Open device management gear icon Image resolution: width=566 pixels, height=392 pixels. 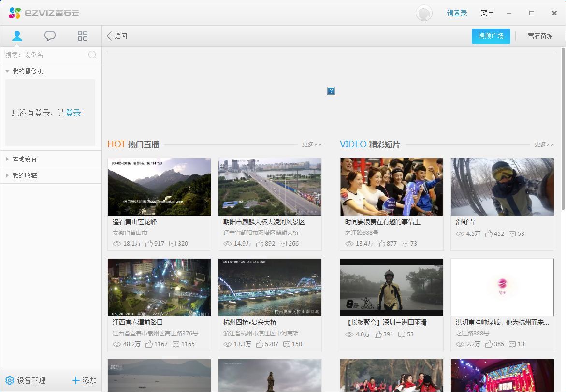pos(10,380)
